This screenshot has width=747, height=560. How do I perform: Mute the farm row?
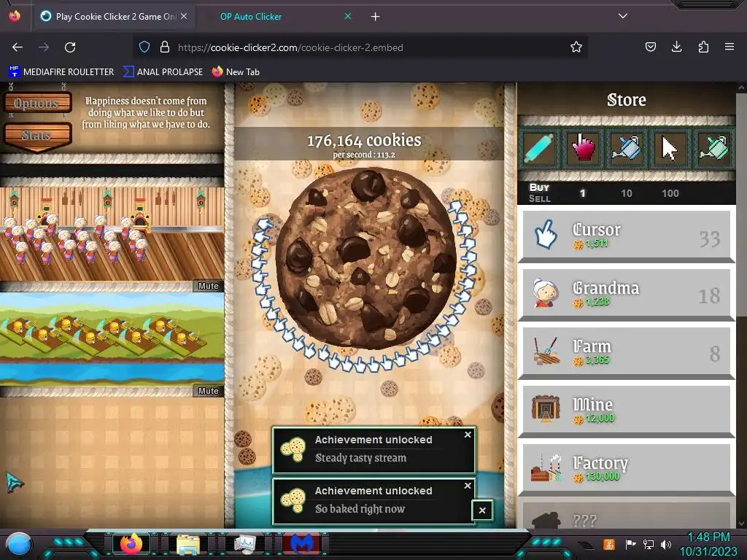coord(208,391)
